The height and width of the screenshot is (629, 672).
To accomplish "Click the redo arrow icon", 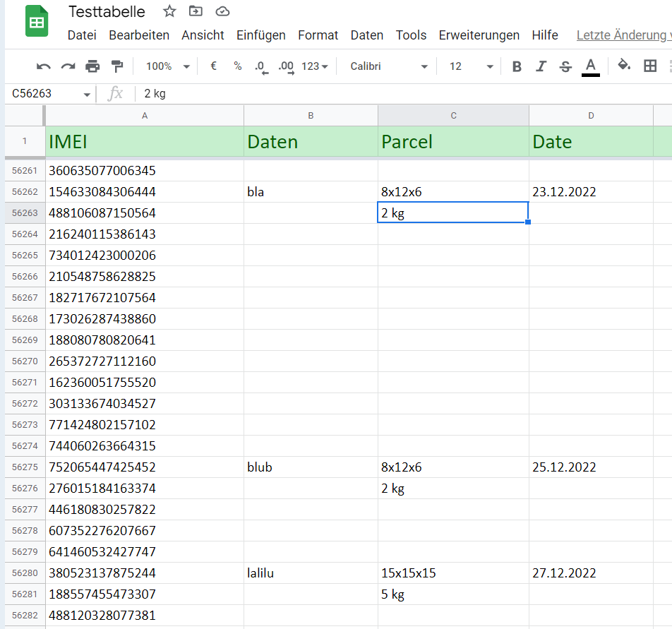I will [x=68, y=66].
